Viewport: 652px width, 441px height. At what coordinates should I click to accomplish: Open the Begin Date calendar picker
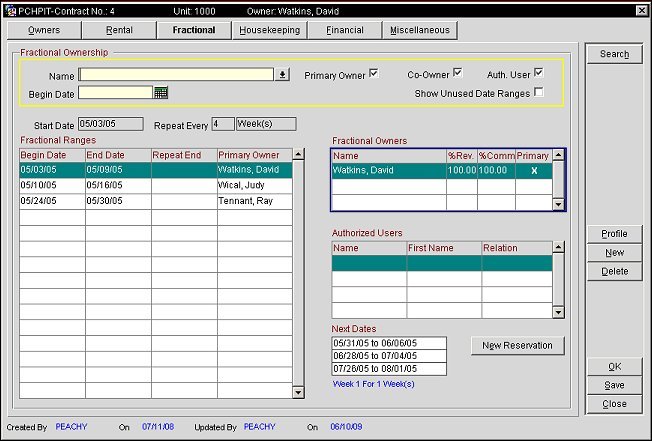160,93
